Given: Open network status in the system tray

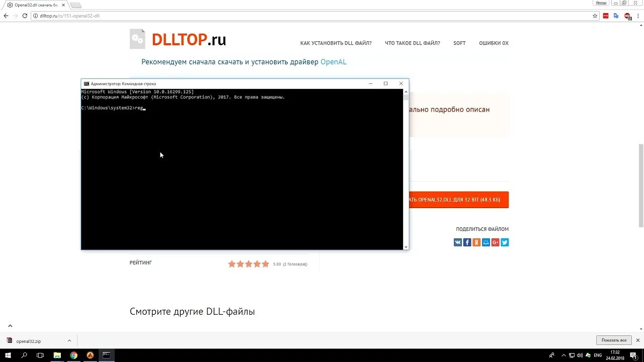Looking at the screenshot, I should [573, 355].
